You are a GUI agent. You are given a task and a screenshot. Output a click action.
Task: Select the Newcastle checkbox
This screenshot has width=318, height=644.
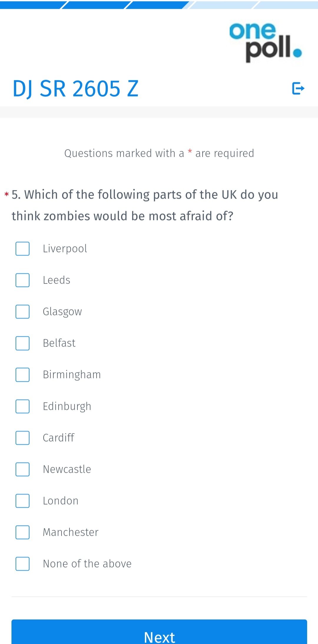[22, 469]
